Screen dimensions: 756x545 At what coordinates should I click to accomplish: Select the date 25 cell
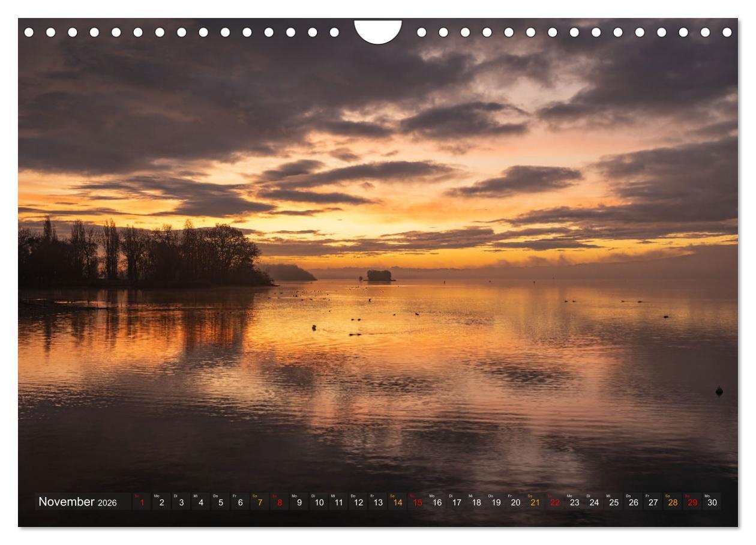(615, 502)
